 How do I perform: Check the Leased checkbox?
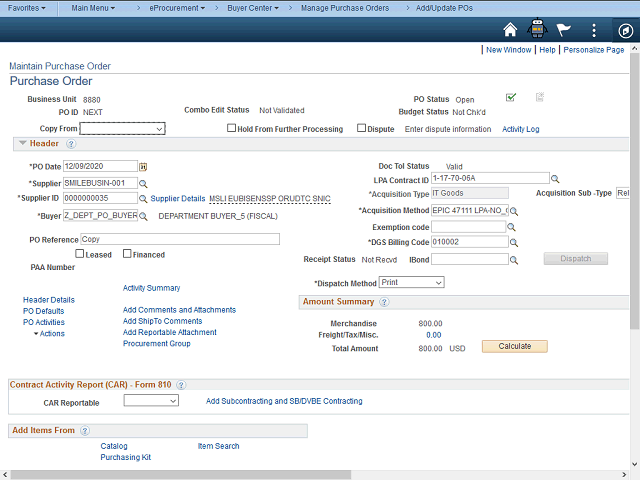[x=80, y=255]
